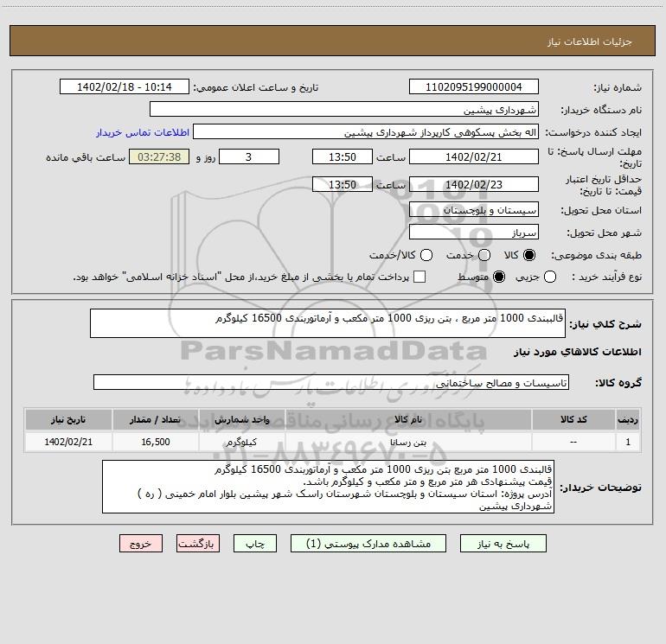The image size is (666, 644).
Task: Click the پاسخ به نیاز button
Action: coord(503,544)
